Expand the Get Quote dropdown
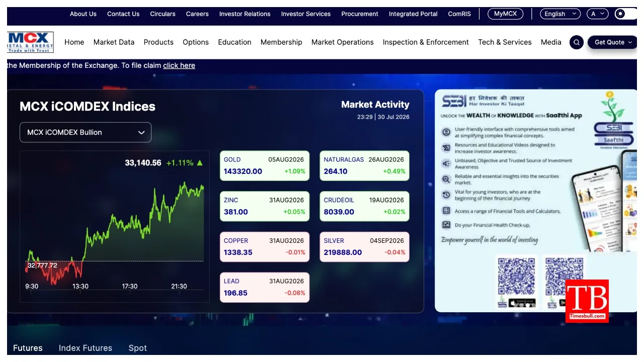Screen dimensions: 644x362 (x=612, y=42)
